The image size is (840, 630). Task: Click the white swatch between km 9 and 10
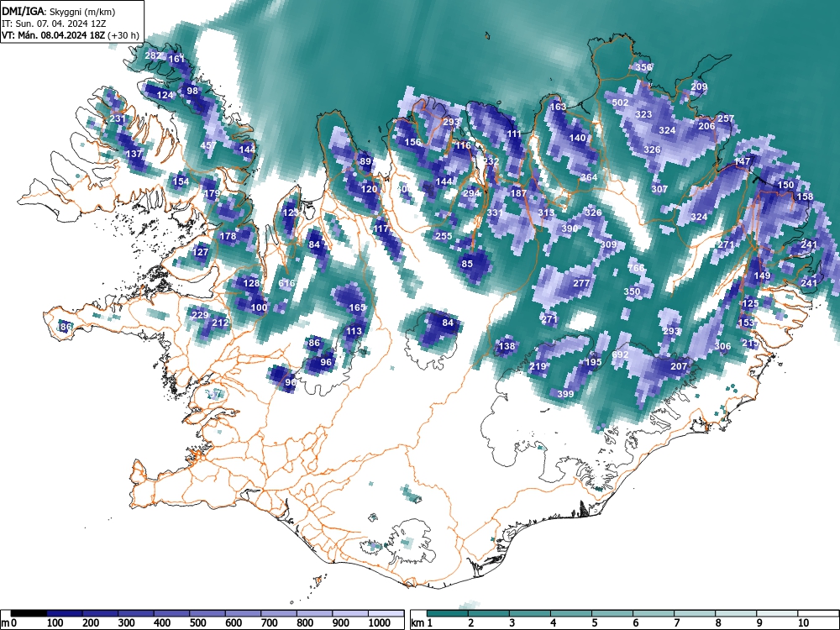pos(777,613)
